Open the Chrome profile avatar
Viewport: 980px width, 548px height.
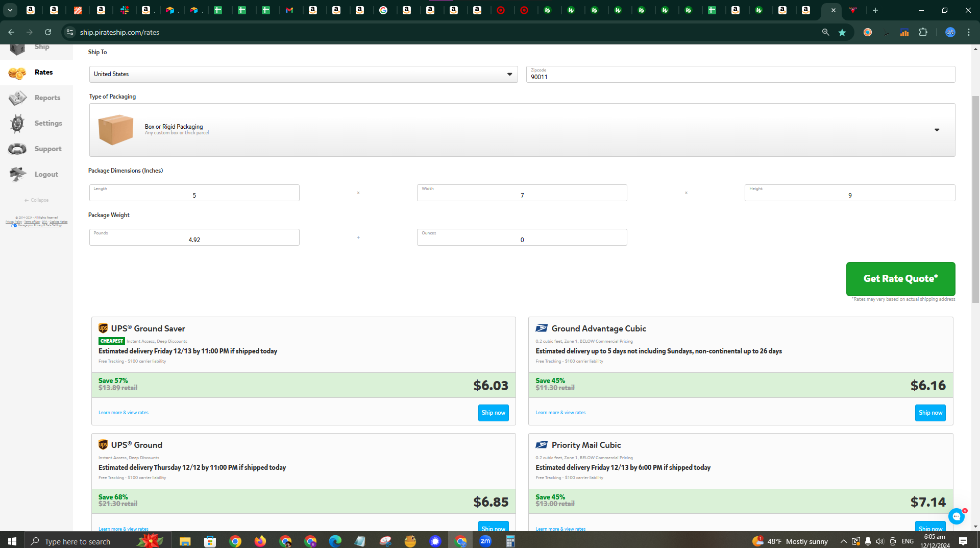pyautogui.click(x=950, y=32)
